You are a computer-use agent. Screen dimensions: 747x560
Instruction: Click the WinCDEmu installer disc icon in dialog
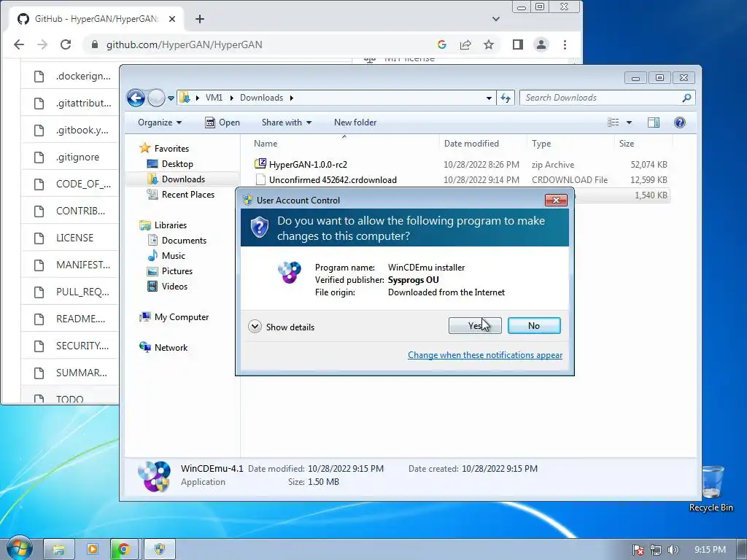click(290, 273)
